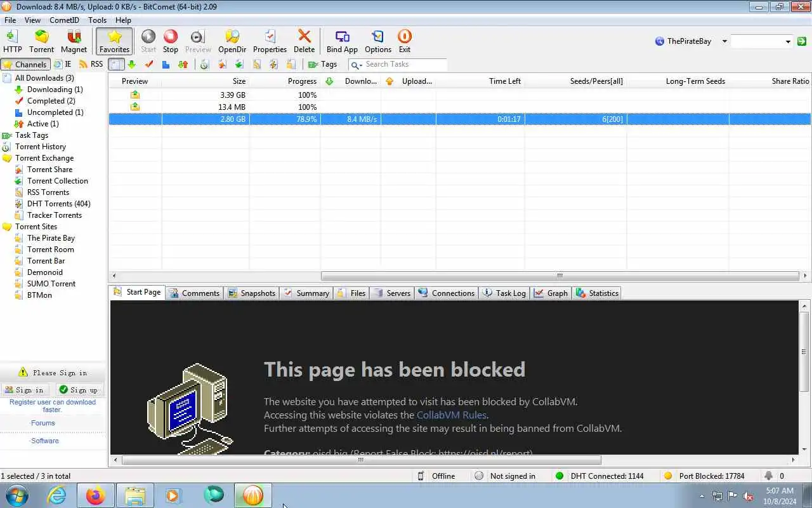Sort by the Seeds/Peers[all] column header

click(x=575, y=81)
